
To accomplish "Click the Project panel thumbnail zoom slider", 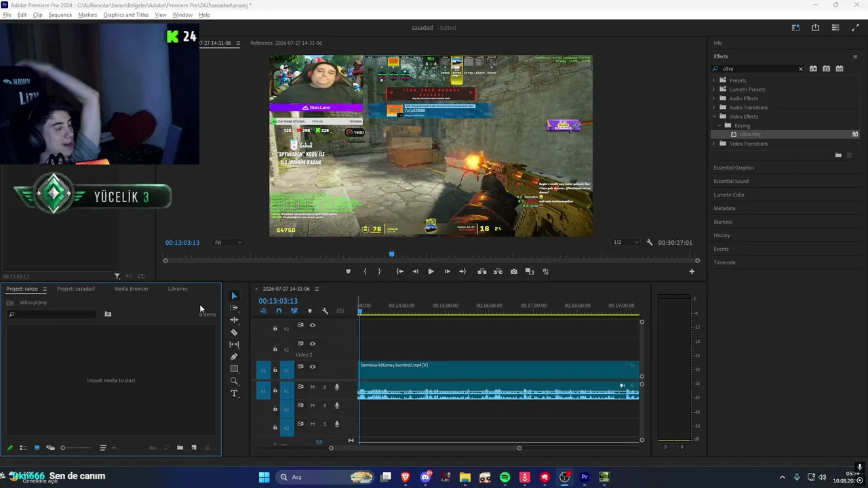I will 76,447.
